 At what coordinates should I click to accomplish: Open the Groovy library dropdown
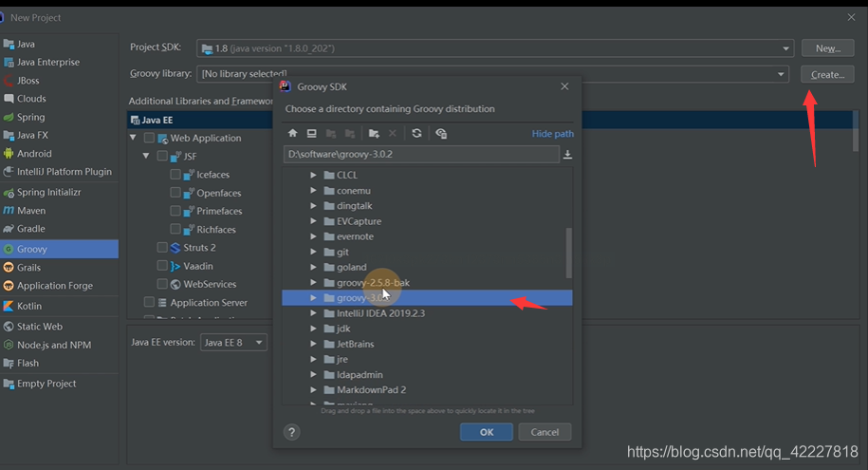(781, 74)
